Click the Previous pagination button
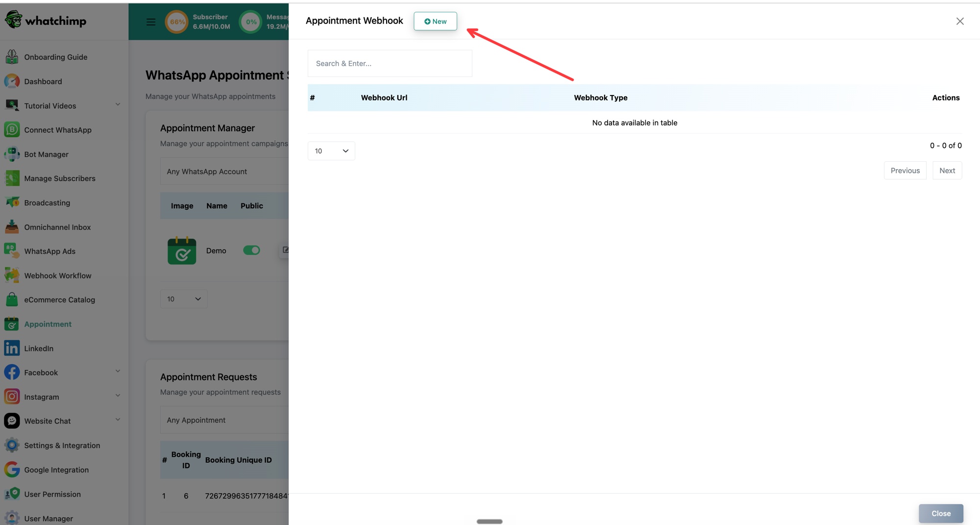This screenshot has height=525, width=980. 905,170
